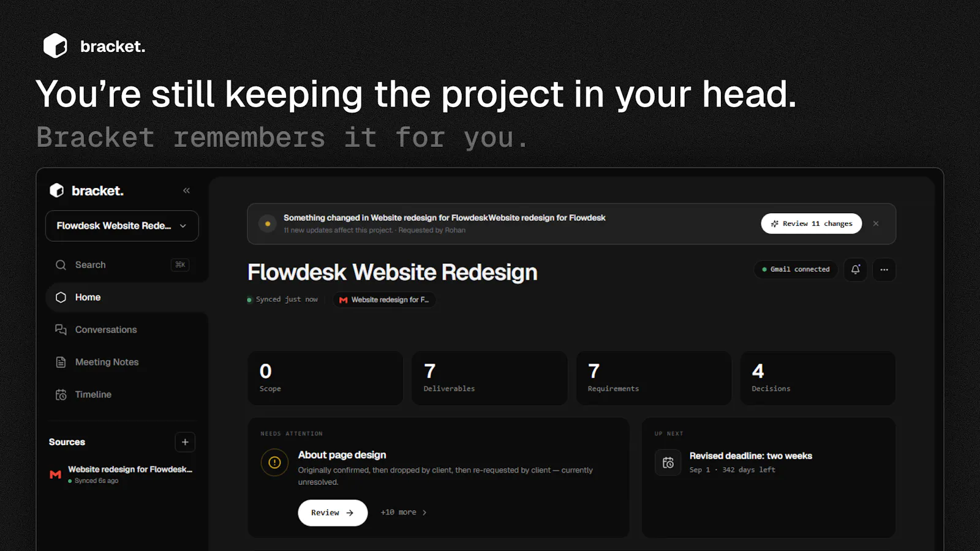
Task: Click the Search field in sidebar
Action: coord(122,264)
